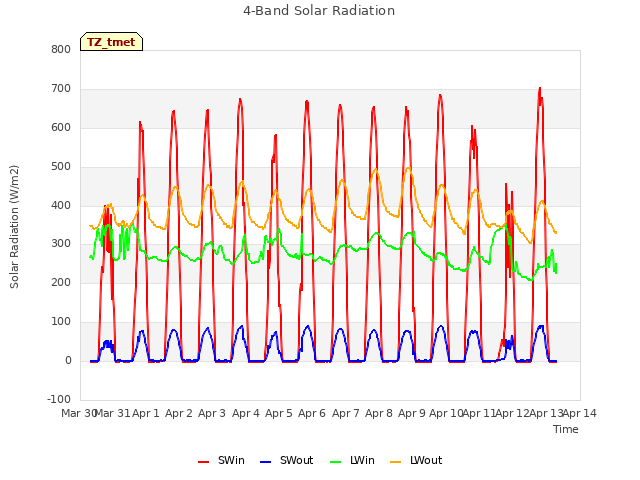Click the 500 y-axis tick label
Screen dimensions: 640x480
(61, 167)
